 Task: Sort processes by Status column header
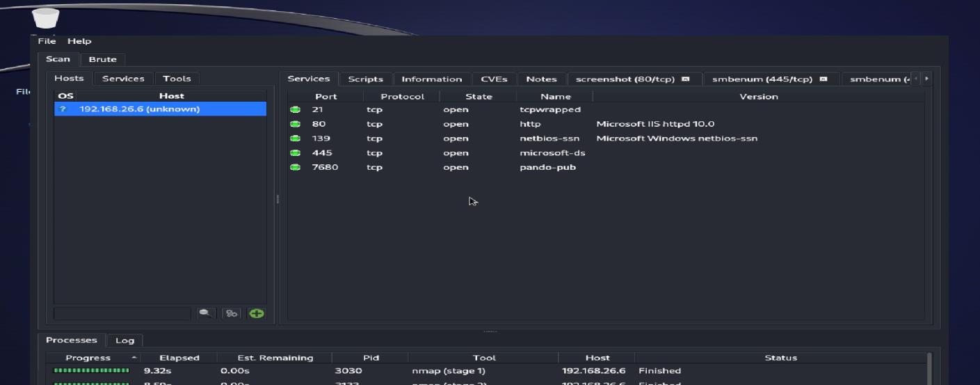[x=780, y=358]
